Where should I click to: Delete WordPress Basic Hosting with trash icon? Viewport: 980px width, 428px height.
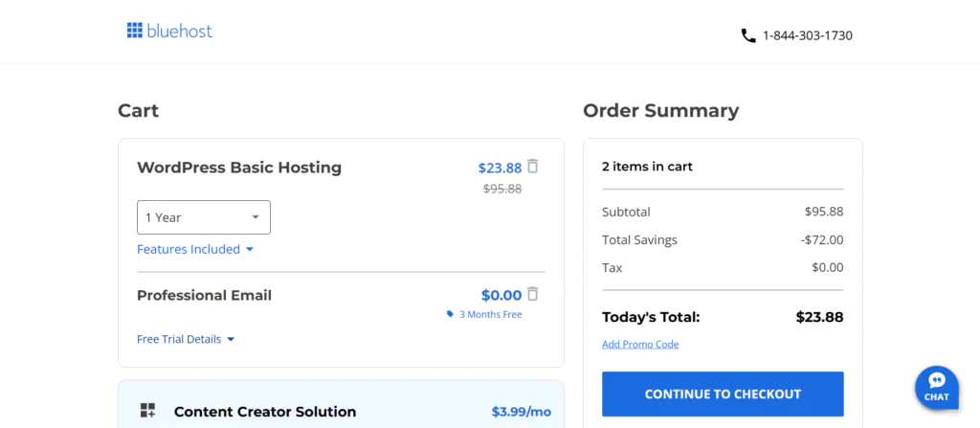point(532,167)
